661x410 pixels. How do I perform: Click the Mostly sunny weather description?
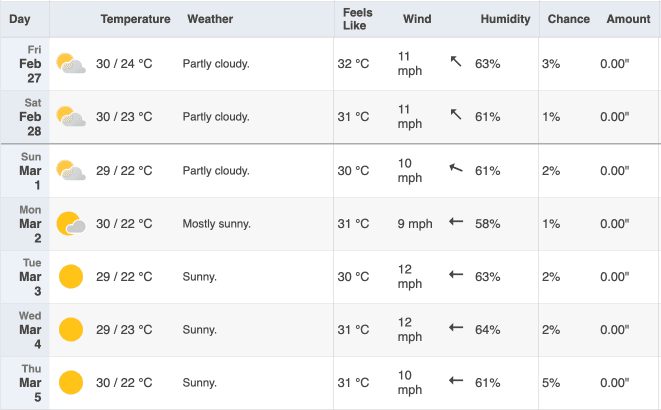click(x=217, y=224)
